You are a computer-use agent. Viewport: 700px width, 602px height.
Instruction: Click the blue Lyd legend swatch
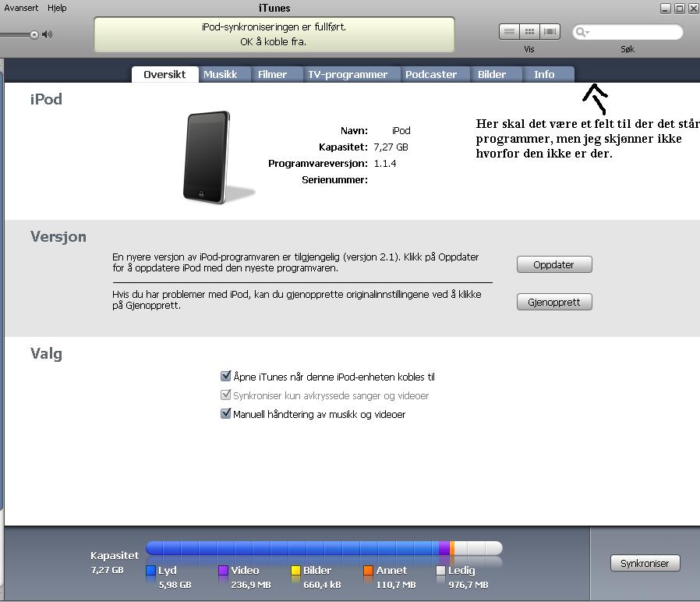tap(150, 570)
